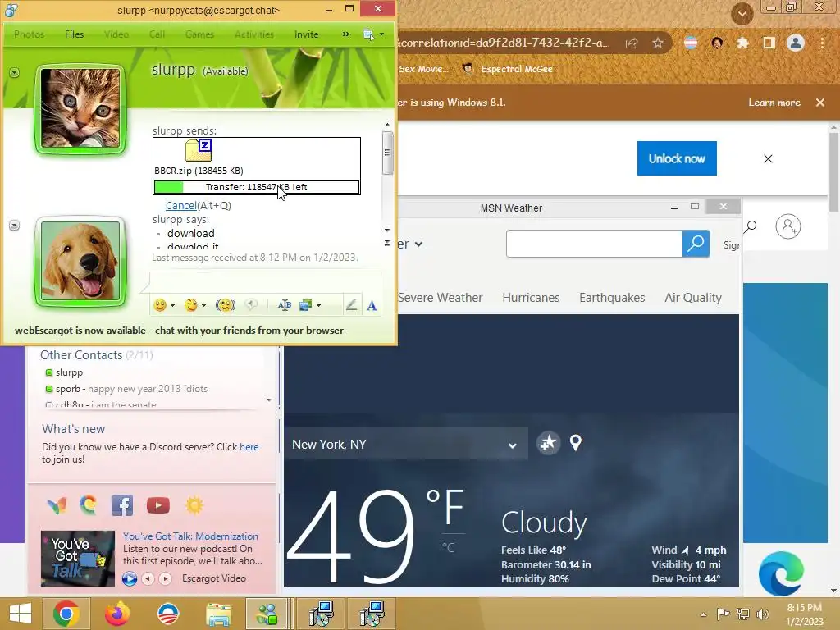This screenshot has height=630, width=840.
Task: Open the winks dropdown arrow
Action: [x=203, y=305]
